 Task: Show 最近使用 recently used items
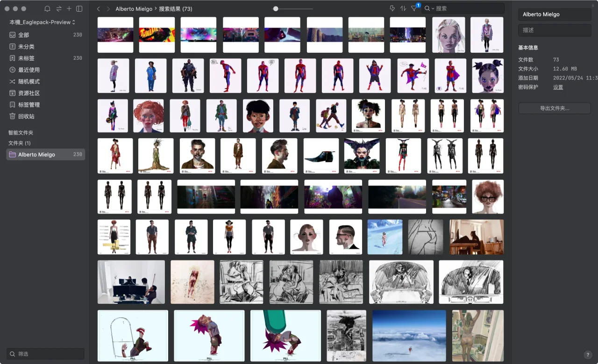(x=46, y=70)
